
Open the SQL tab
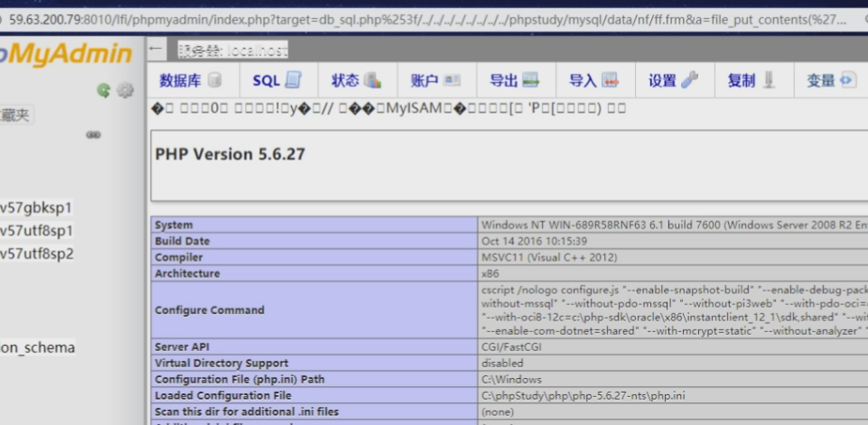click(278, 80)
